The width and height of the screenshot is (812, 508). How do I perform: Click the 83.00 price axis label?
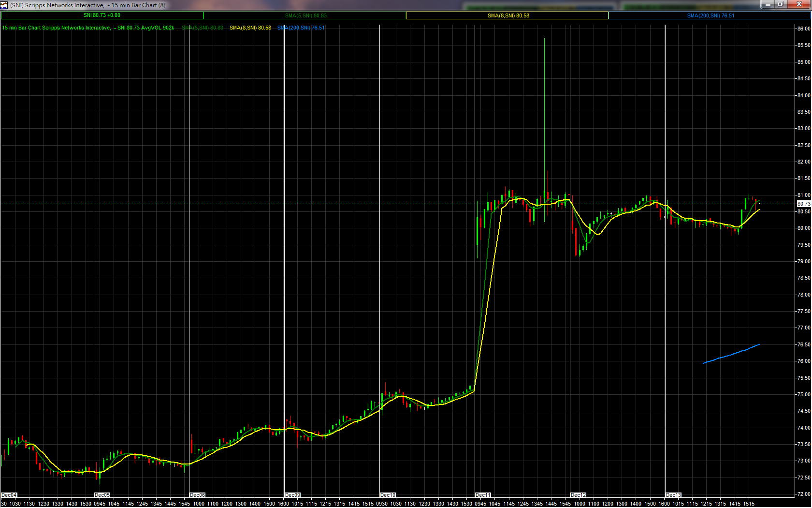coord(804,128)
